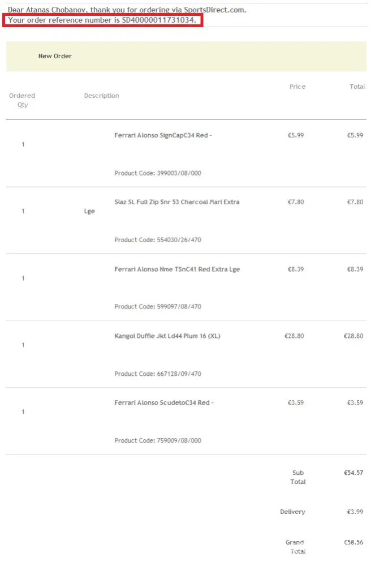
Task: Click the Ferrari Alonso SignCapC34 Red item
Action: [163, 135]
